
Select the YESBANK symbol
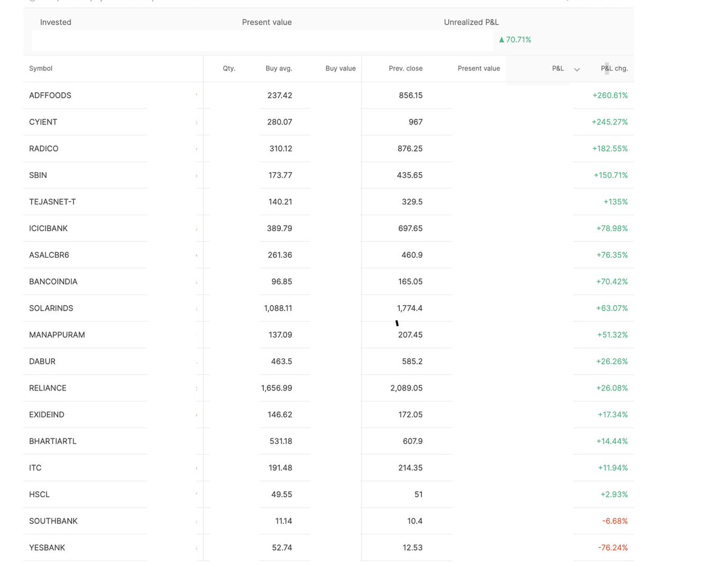tap(47, 549)
